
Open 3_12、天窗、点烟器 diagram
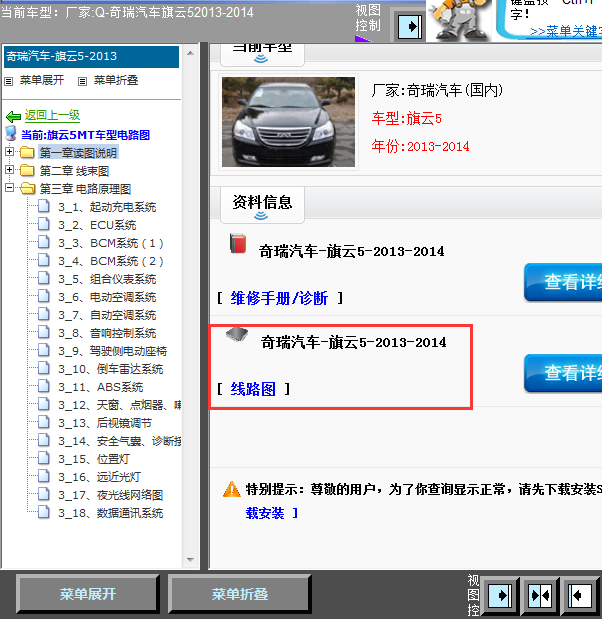(x=120, y=405)
